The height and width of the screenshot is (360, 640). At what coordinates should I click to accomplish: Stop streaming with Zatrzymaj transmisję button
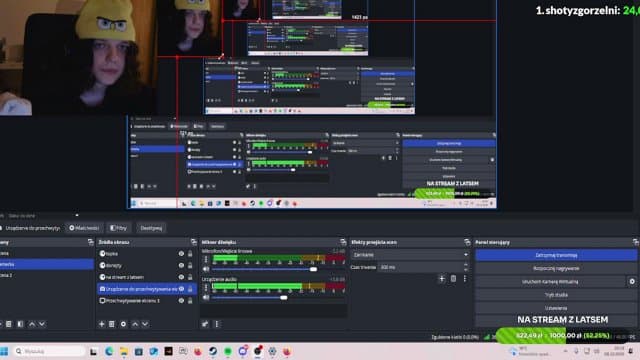tap(556, 255)
